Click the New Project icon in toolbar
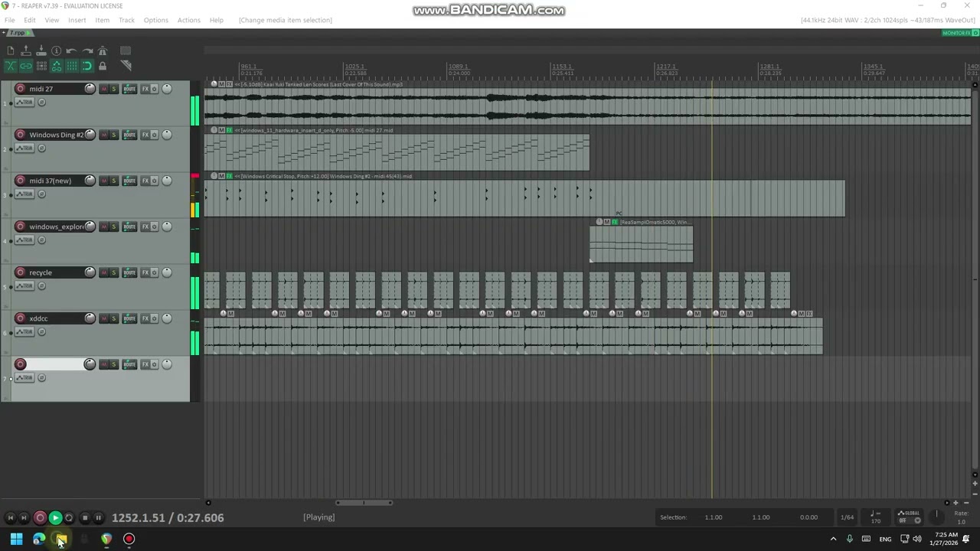 point(11,51)
